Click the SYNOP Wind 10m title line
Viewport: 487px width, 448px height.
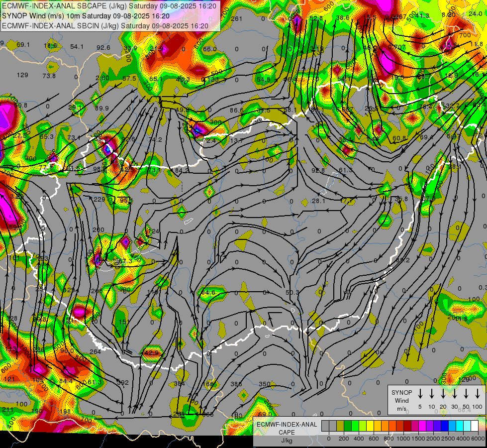point(86,16)
